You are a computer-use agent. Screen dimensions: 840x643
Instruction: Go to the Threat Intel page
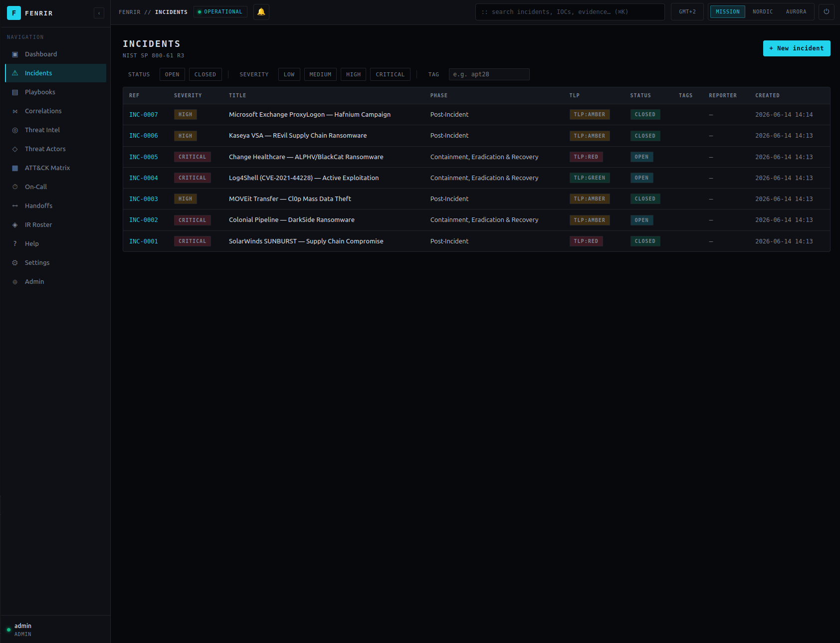tap(55, 130)
